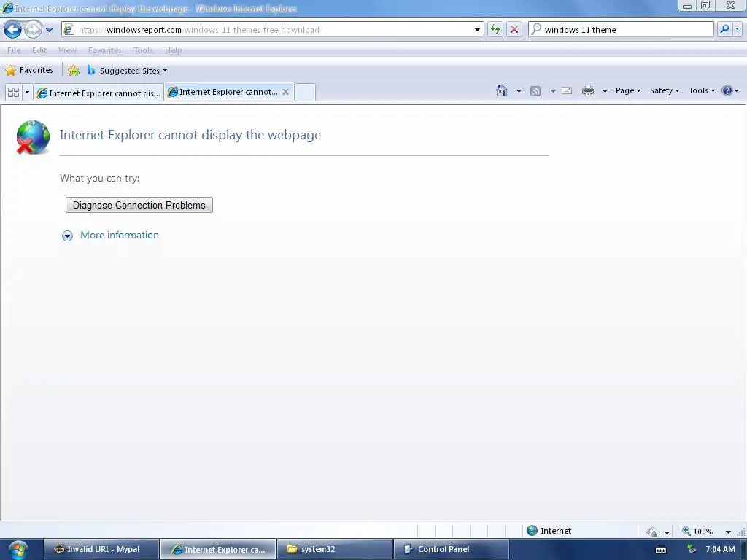Print the page with the printer icon
This screenshot has width=747, height=560.
coord(588,90)
